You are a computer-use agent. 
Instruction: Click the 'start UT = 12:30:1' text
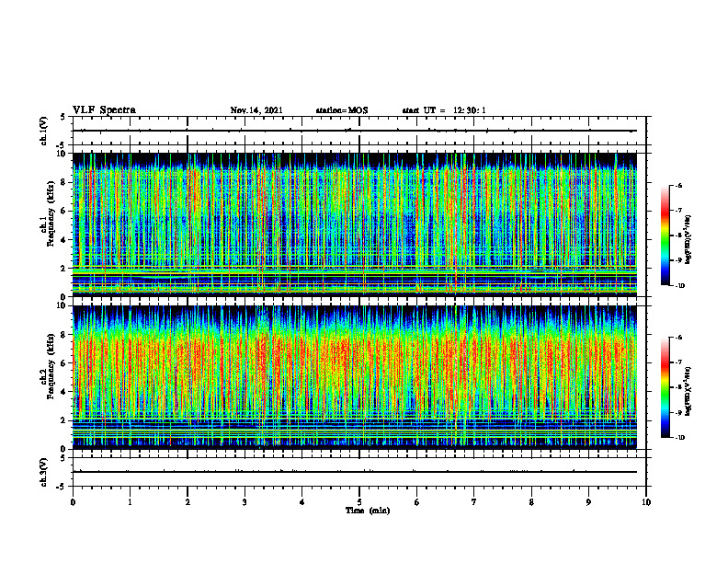pyautogui.click(x=444, y=110)
